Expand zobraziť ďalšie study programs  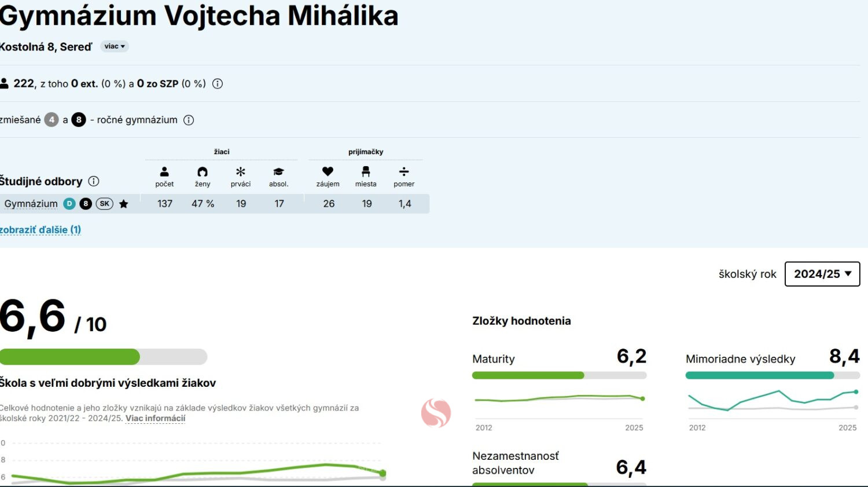coord(41,230)
